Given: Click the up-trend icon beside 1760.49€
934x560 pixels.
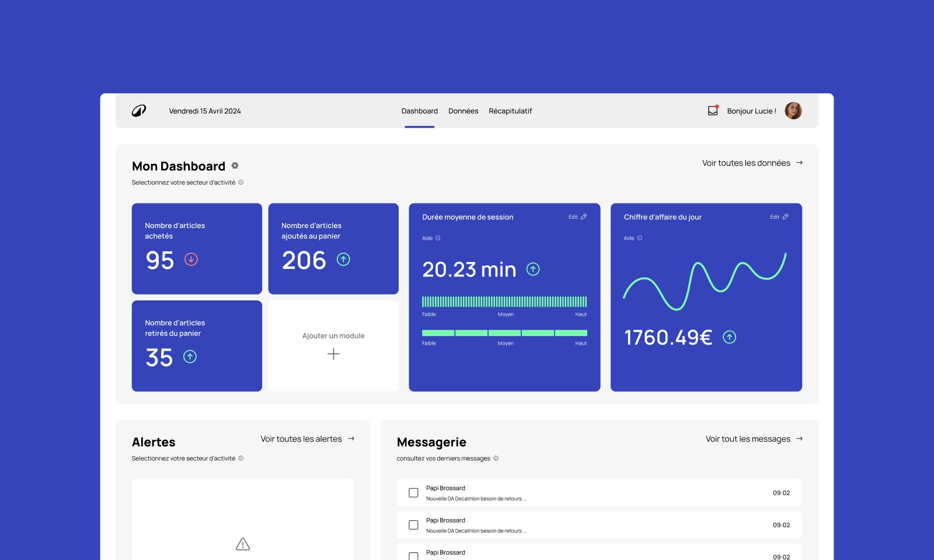Looking at the screenshot, I should [x=729, y=337].
